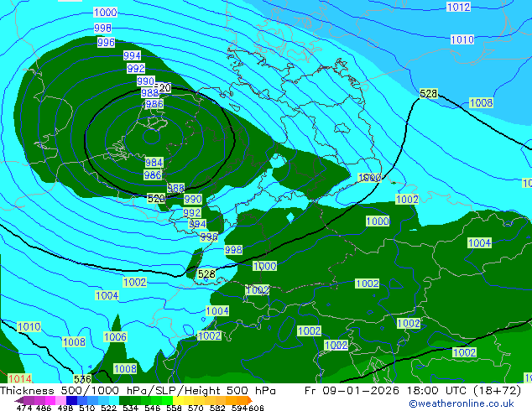Screen dimensions: 532x411
Task: Click the legend value '570'
Action: click(x=196, y=408)
